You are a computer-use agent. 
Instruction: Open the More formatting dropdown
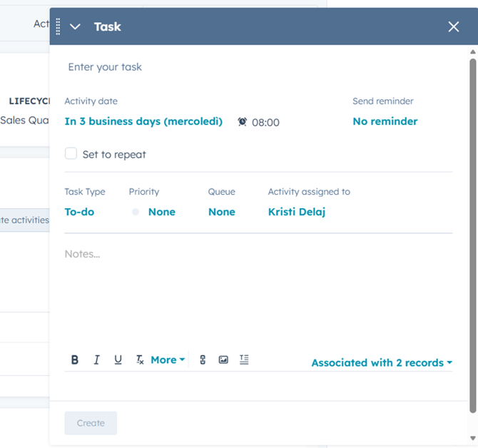[x=168, y=360]
